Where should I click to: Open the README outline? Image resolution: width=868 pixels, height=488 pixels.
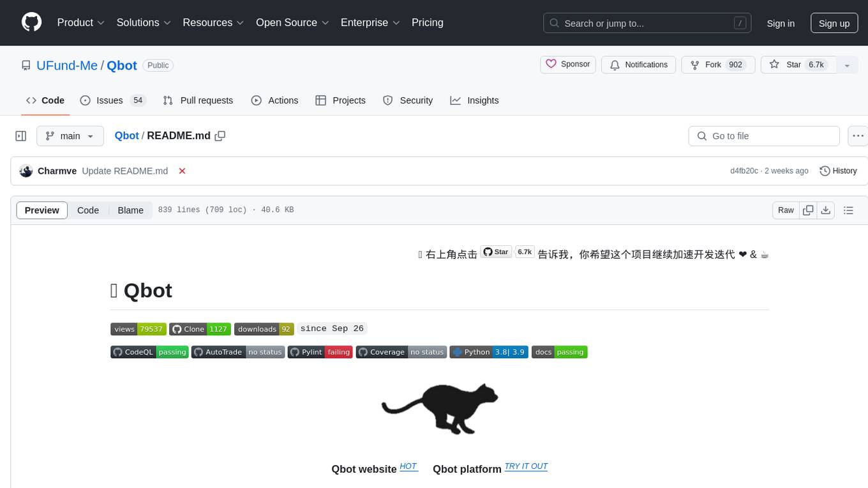[x=848, y=210]
